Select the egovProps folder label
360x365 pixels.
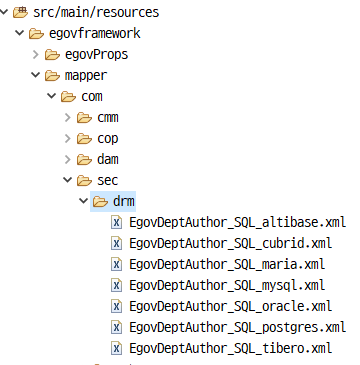pyautogui.click(x=97, y=55)
